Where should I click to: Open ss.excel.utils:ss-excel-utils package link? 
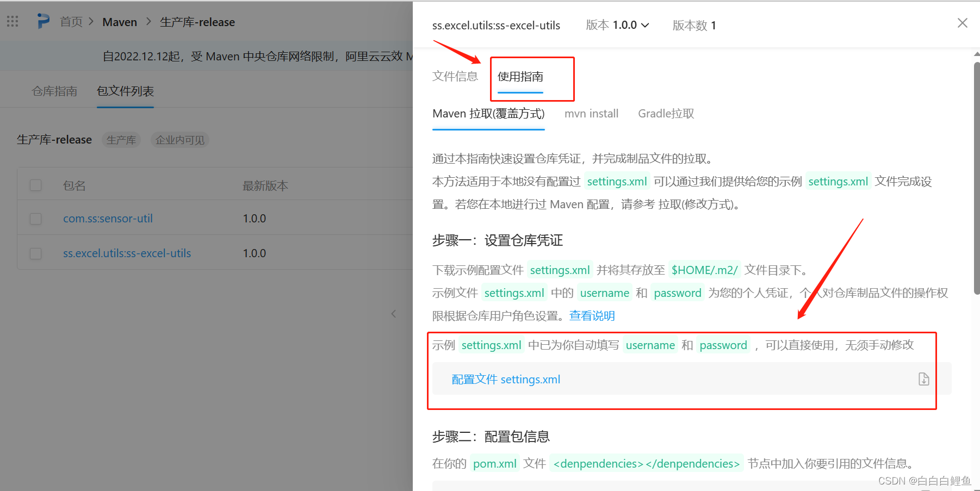127,253
